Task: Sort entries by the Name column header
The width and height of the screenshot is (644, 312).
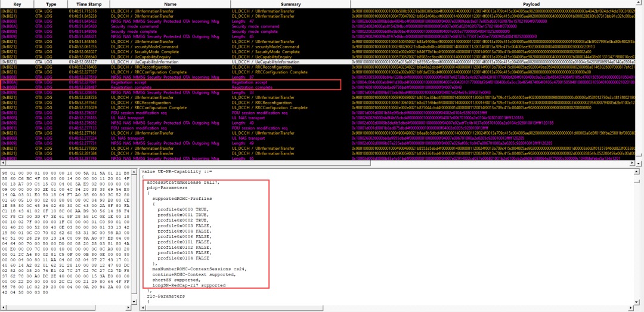Action: pyautogui.click(x=170, y=4)
